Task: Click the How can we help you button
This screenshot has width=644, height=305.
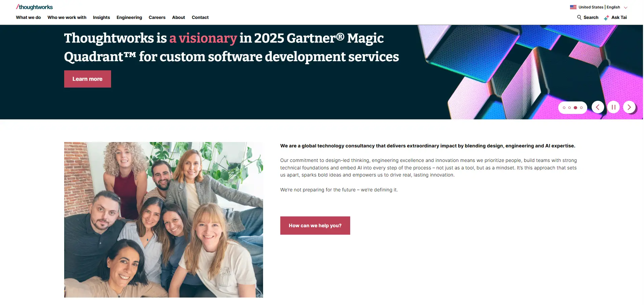Action: tap(315, 225)
